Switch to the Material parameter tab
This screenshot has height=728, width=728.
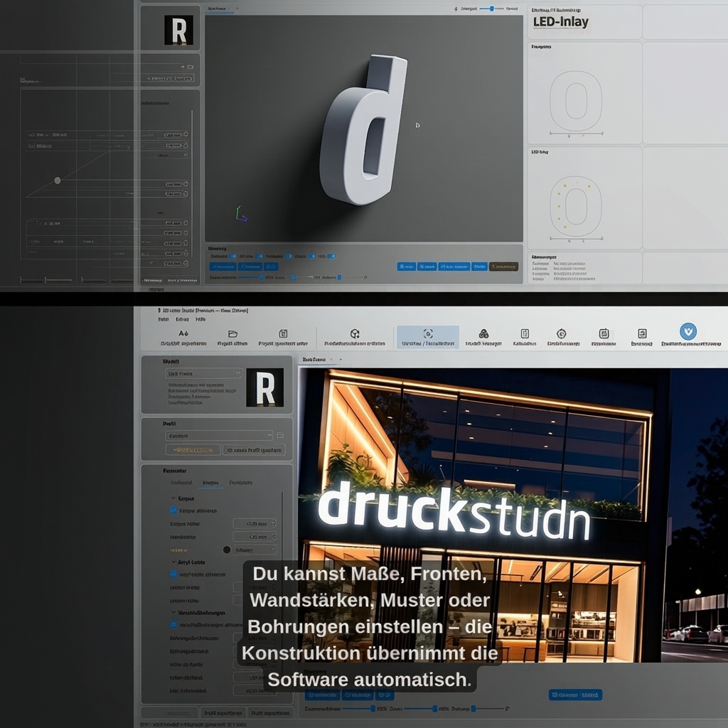[181, 483]
